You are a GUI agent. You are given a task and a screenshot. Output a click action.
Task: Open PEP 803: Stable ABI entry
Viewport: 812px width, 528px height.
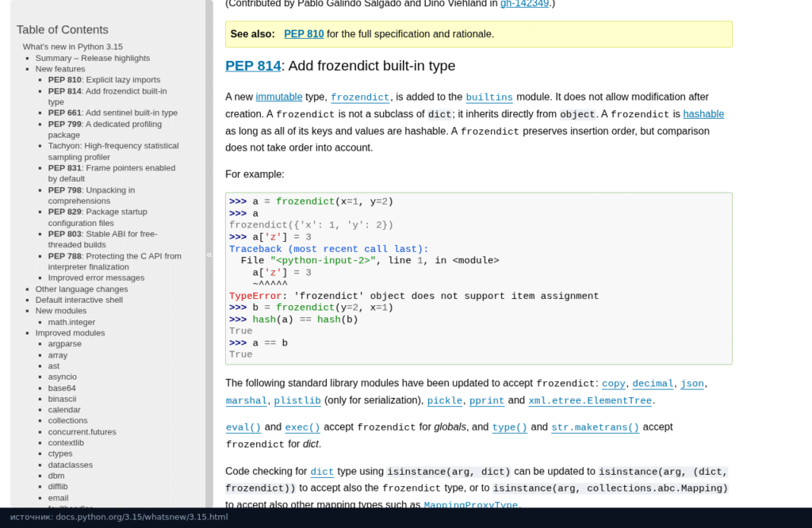point(102,239)
